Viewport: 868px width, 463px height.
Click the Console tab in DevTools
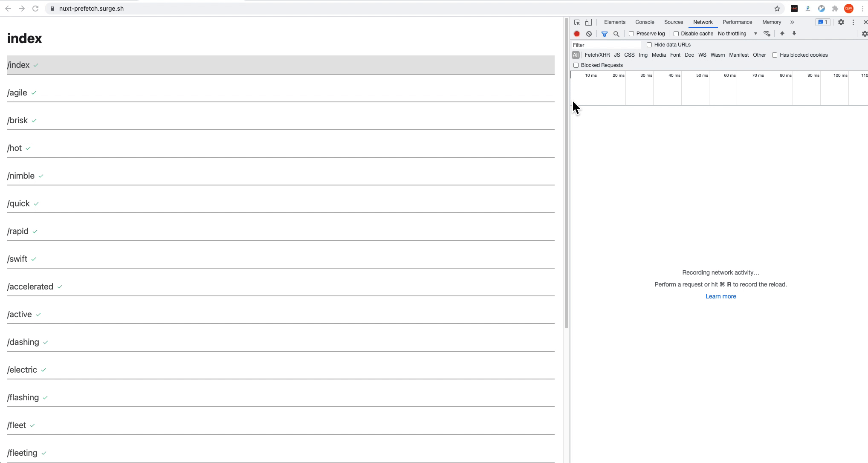[x=645, y=22]
